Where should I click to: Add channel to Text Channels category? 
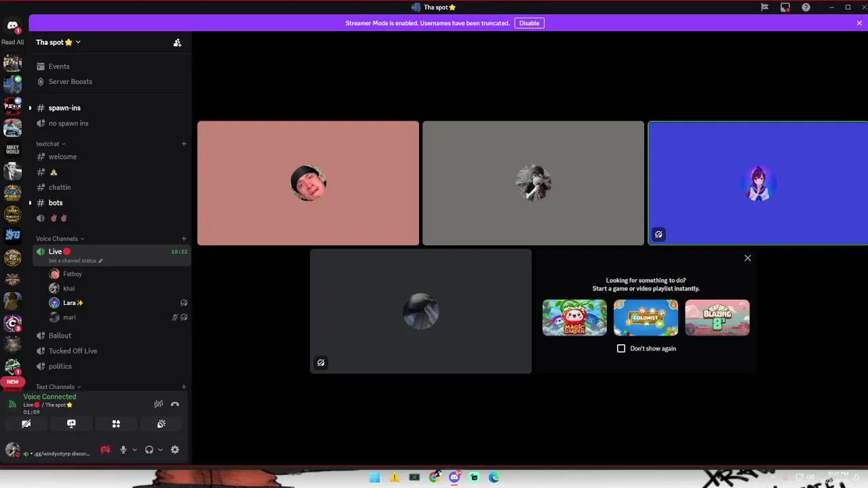(184, 387)
